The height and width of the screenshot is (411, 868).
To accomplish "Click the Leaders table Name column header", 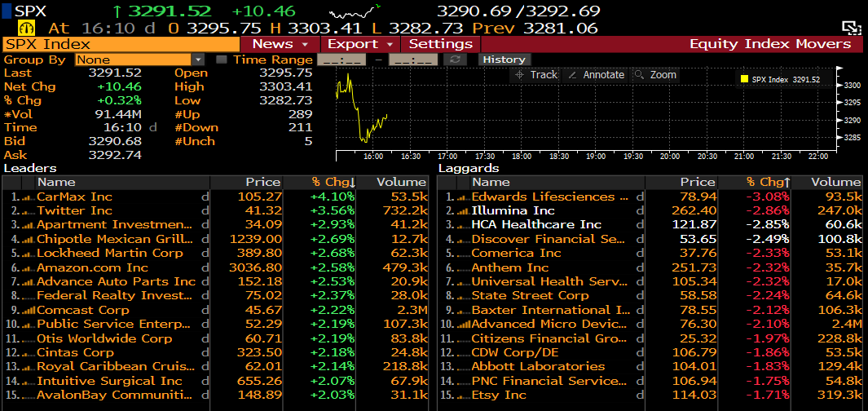I will point(123,182).
